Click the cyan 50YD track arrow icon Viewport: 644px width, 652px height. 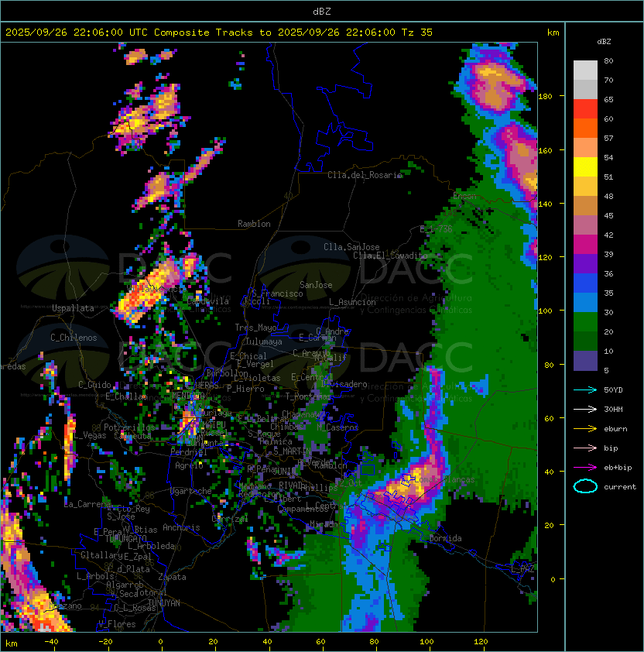pos(585,390)
